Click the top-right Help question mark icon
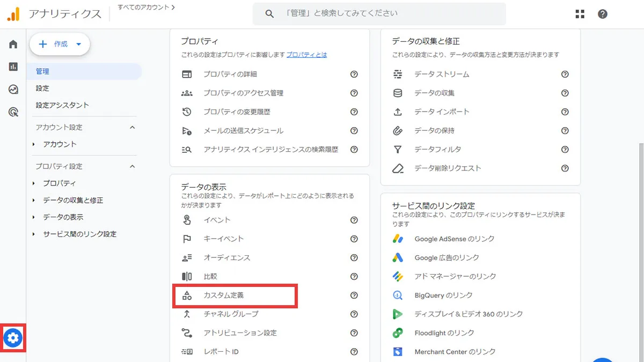The image size is (644, 362). (603, 14)
